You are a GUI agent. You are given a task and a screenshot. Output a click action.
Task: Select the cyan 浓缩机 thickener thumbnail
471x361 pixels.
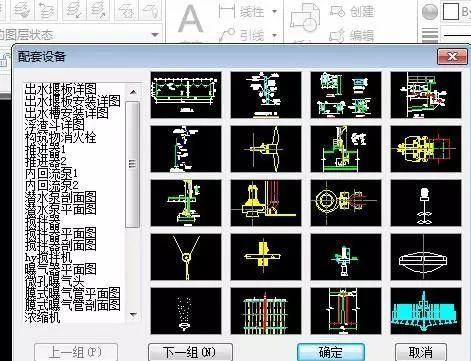pos(426,311)
